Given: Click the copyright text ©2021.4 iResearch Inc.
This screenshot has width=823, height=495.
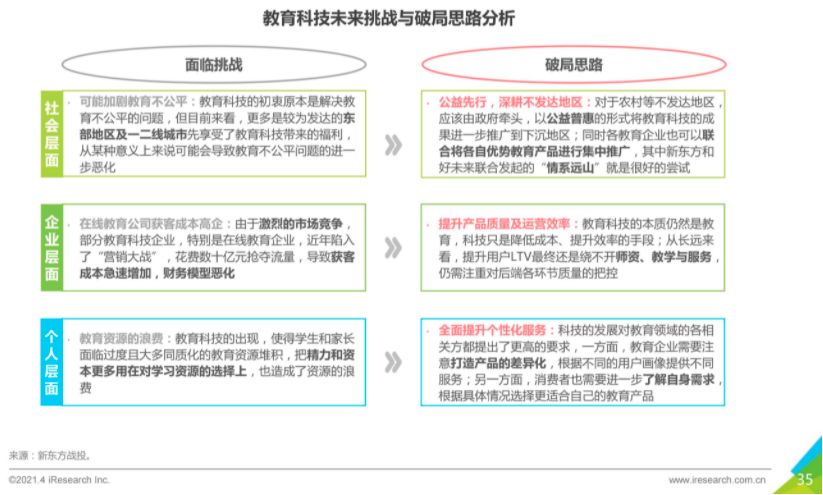Looking at the screenshot, I should pyautogui.click(x=59, y=480).
